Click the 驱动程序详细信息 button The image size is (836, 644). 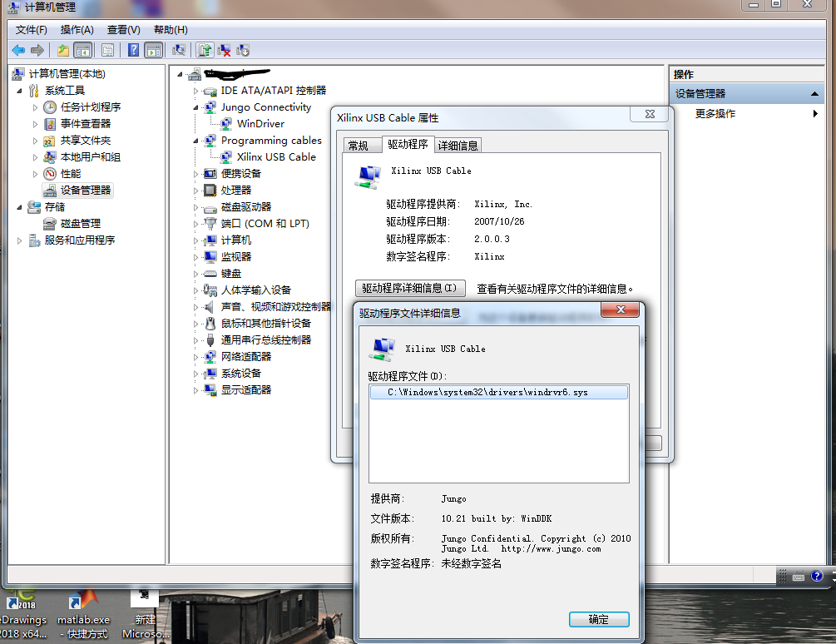410,289
